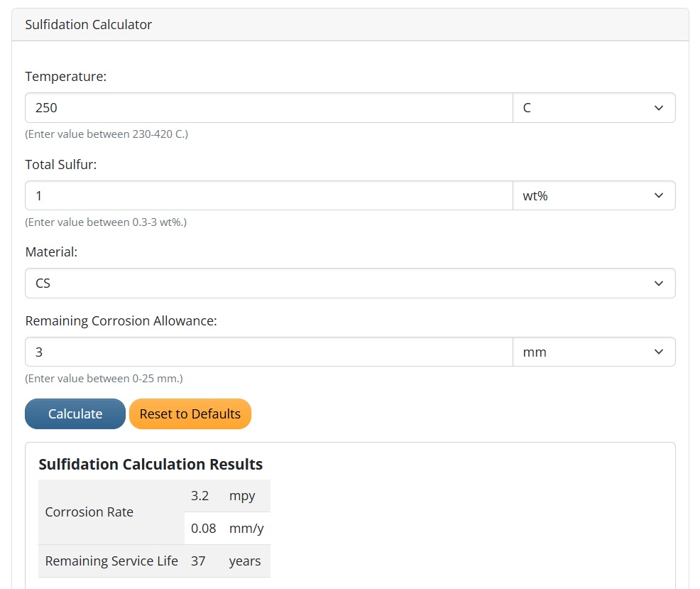Expand the mm unit dropdown for corrosion allowance
The width and height of the screenshot is (700, 589).
coord(594,352)
